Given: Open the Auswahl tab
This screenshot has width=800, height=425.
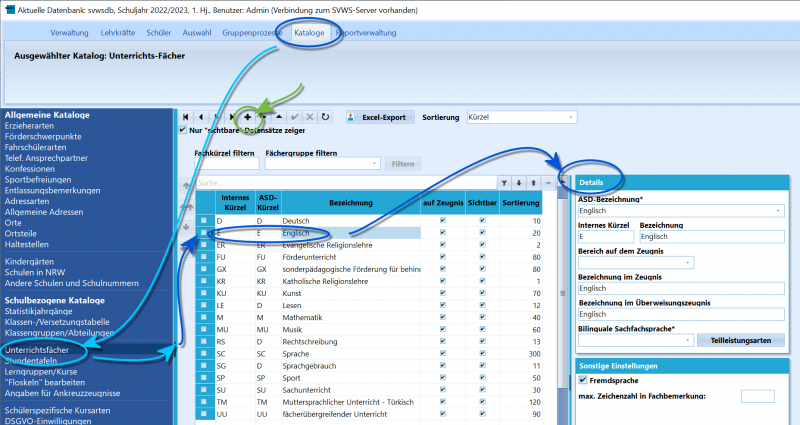Looking at the screenshot, I should pos(197,33).
